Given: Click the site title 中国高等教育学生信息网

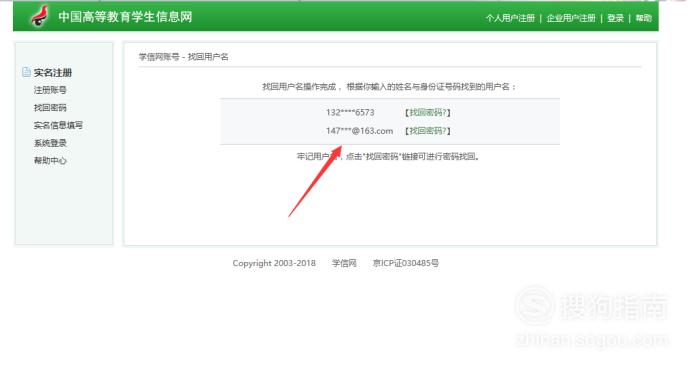Looking at the screenshot, I should [x=125, y=17].
